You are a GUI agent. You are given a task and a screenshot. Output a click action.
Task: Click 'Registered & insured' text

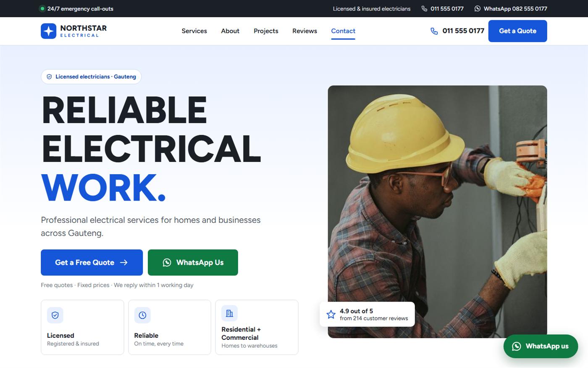[73, 344]
